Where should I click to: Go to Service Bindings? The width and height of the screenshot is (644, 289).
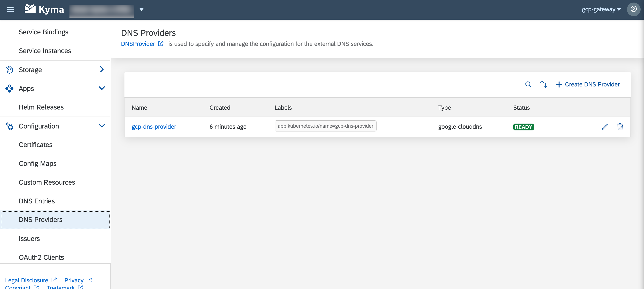click(x=43, y=32)
